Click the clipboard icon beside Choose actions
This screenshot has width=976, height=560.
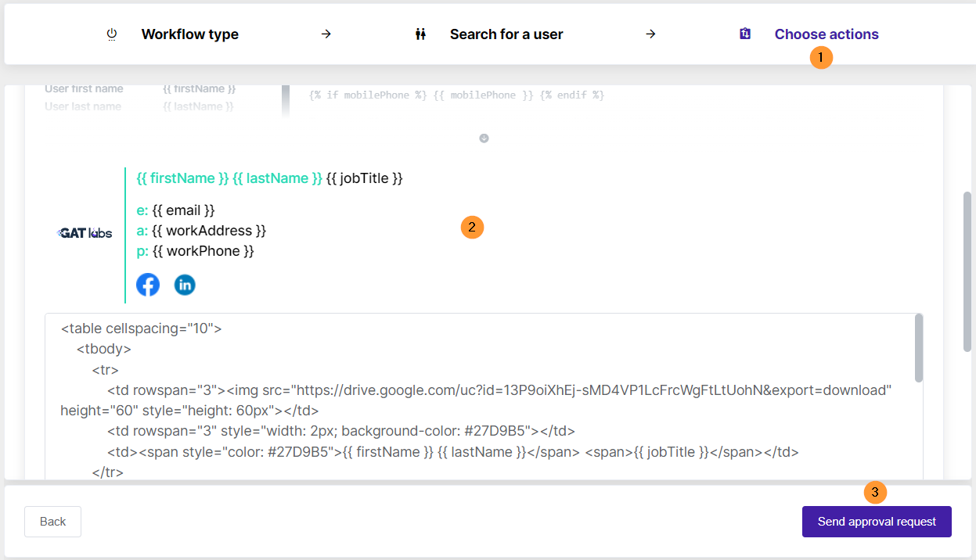(745, 34)
